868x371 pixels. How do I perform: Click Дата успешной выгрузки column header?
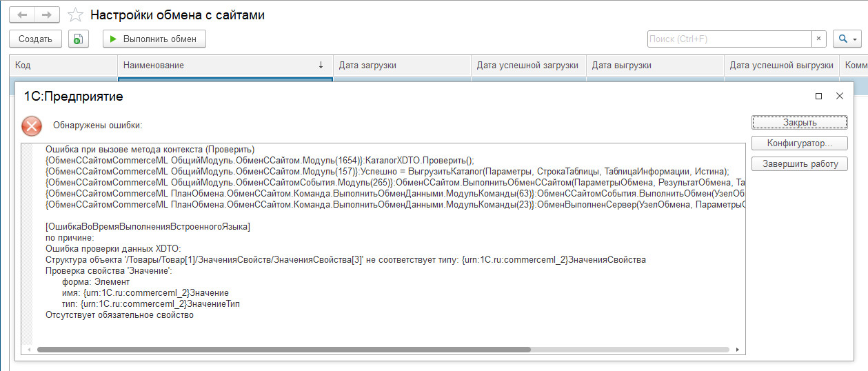(782, 66)
